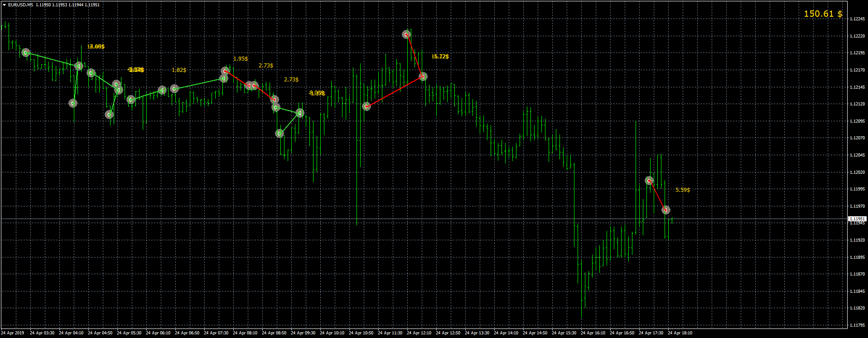Viewport: 868px width, 338px height.
Task: Select the 1.95$ profit label
Action: pyautogui.click(x=241, y=59)
